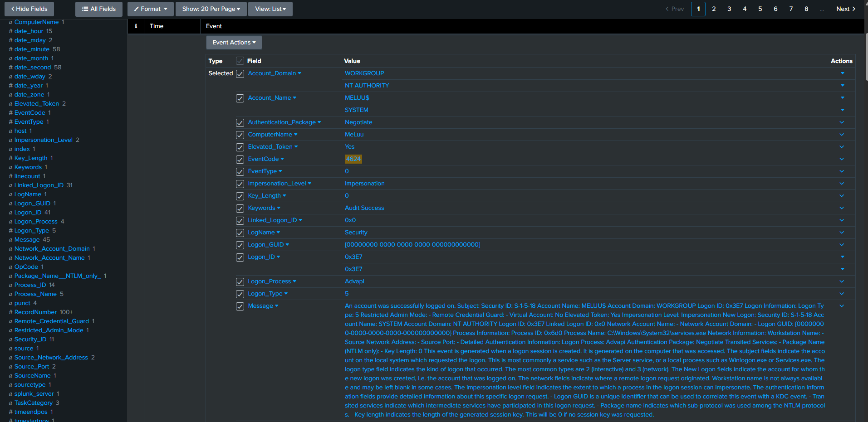Image resolution: width=868 pixels, height=422 pixels.
Task: Click Next page link
Action: tap(846, 9)
